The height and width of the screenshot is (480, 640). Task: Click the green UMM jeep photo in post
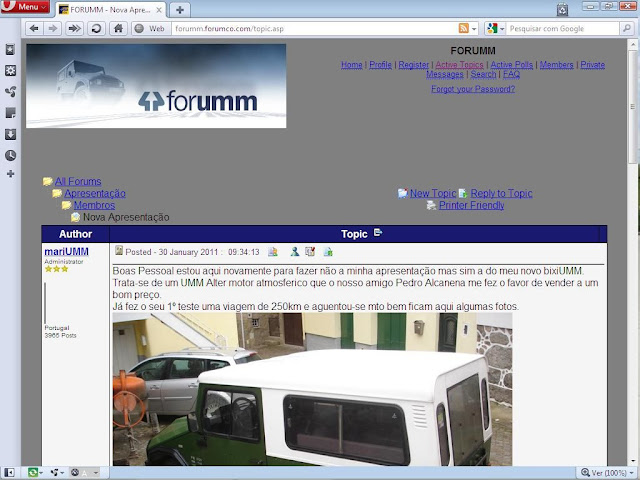pos(312,389)
